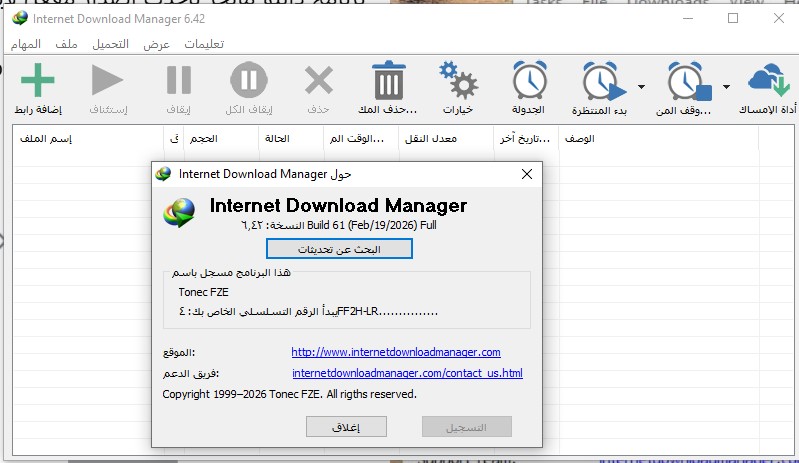Expand the Stop Queue dropdown arrow
799x463 pixels.
tap(726, 87)
